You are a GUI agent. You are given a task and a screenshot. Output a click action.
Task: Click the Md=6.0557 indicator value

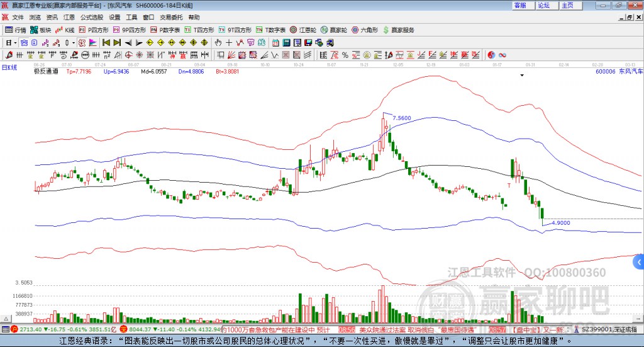154,71
